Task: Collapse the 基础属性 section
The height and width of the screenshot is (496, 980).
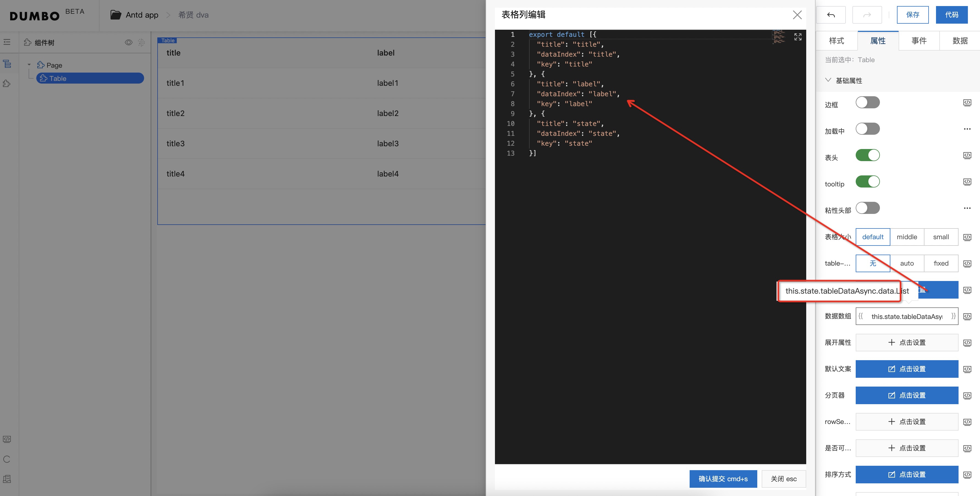Action: pos(828,80)
